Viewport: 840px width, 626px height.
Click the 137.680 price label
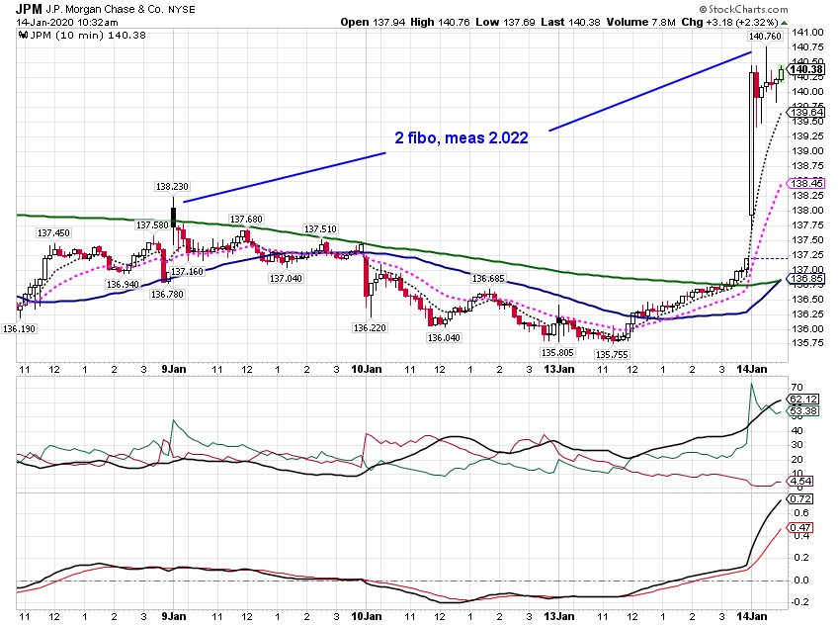point(246,219)
